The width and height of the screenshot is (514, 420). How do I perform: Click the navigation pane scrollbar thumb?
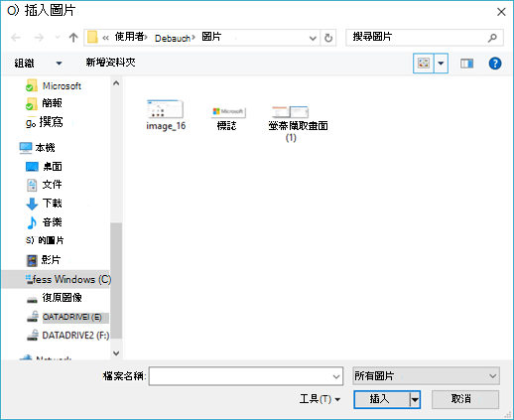116,280
